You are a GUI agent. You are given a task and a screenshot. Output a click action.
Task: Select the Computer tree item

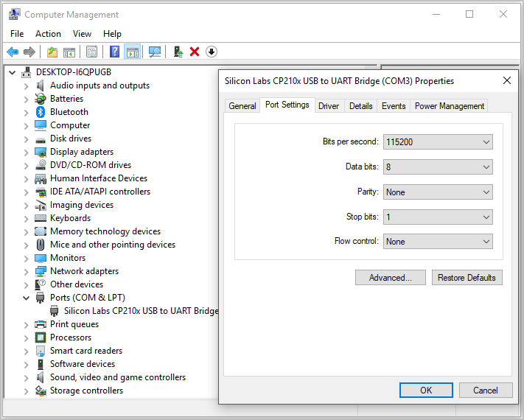[70, 125]
